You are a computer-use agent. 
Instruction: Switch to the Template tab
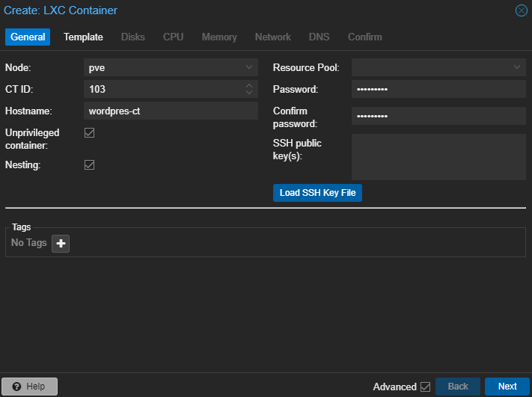point(83,37)
